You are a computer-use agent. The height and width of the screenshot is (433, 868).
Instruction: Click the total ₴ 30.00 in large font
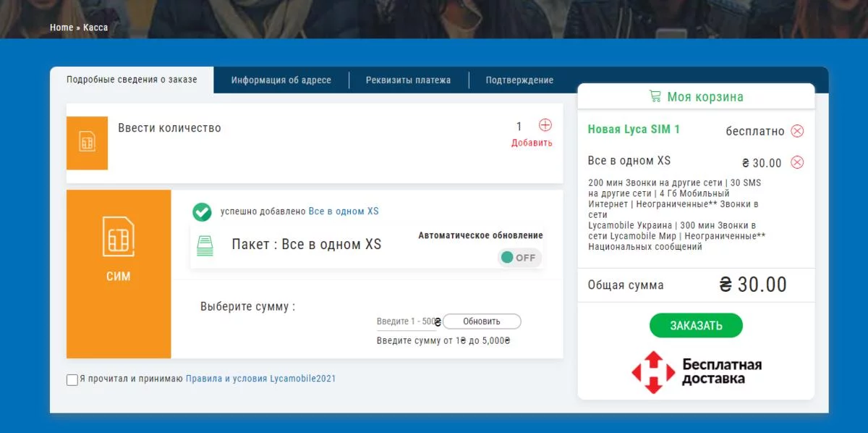pyautogui.click(x=753, y=285)
